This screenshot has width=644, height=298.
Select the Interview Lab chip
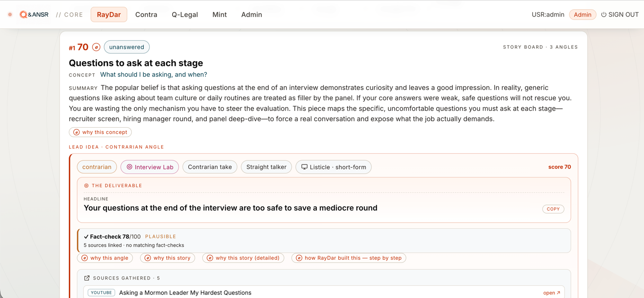tap(150, 167)
